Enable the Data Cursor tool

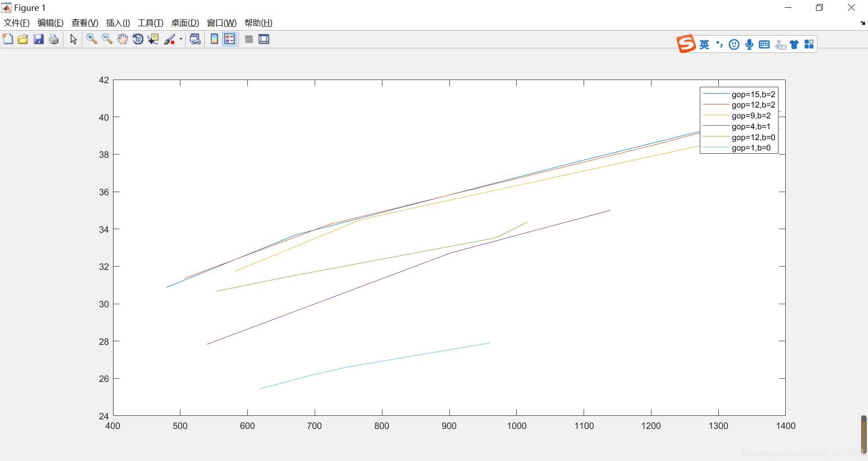coord(153,39)
